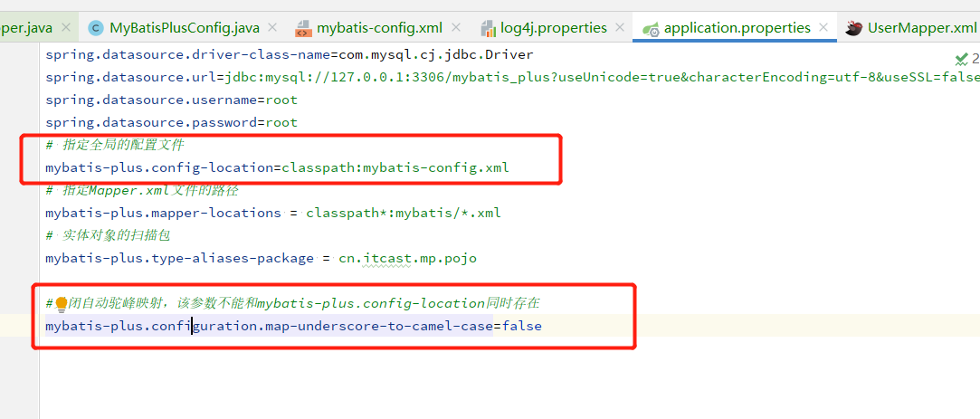980x419 pixels.
Task: Click the comment about 自动驼峰映射
Action: click(x=292, y=303)
